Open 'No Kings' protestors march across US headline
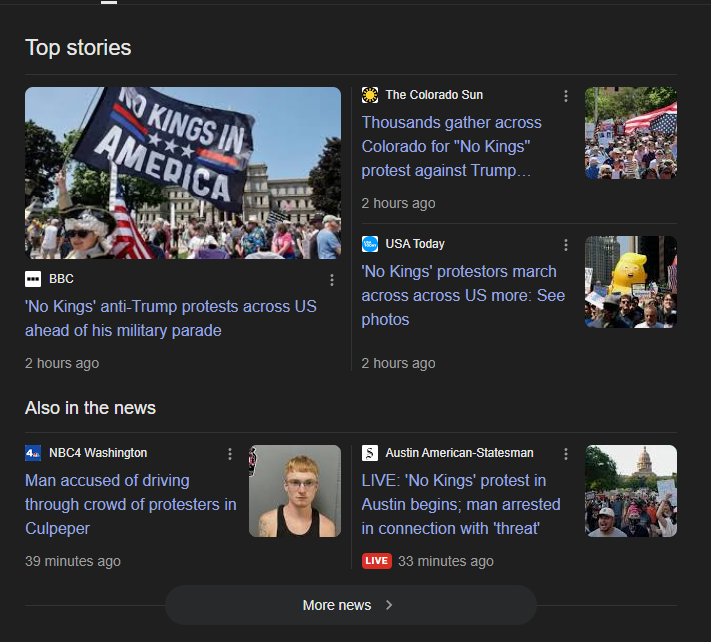 coord(463,295)
